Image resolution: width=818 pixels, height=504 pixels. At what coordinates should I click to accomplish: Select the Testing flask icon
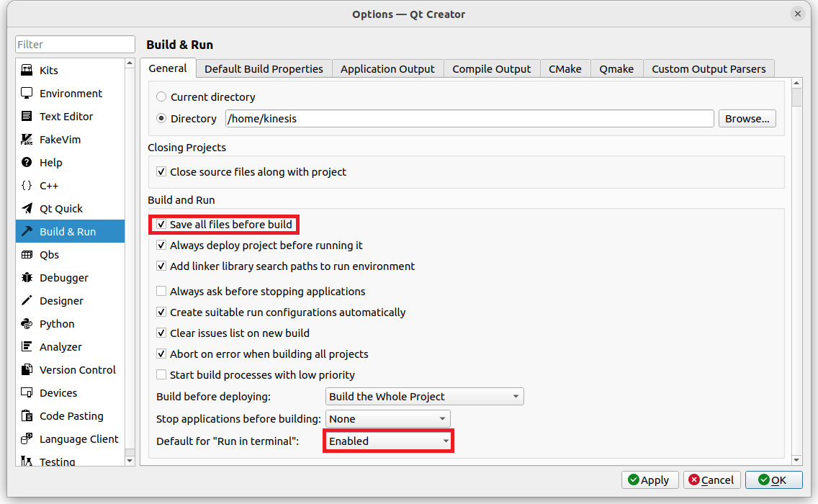(x=27, y=462)
